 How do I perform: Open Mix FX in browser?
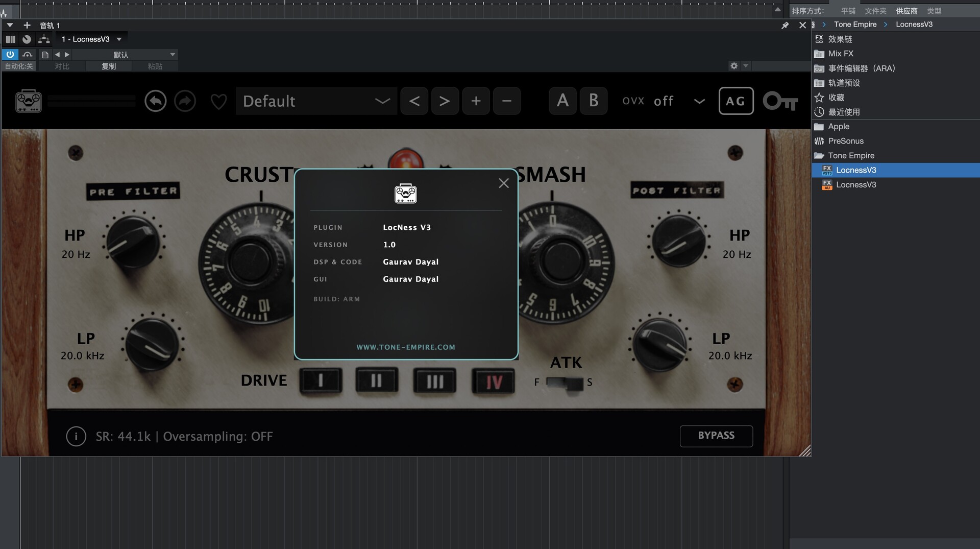(896, 54)
